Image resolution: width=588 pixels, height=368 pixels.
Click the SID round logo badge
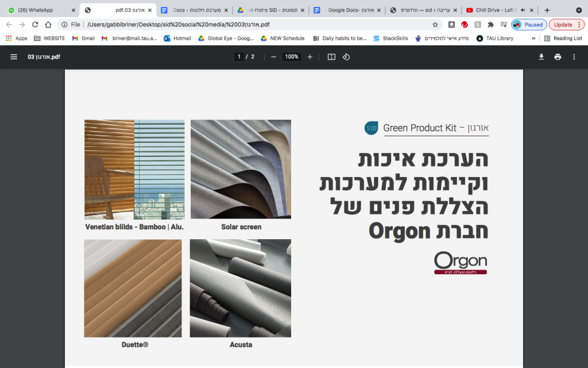(372, 128)
